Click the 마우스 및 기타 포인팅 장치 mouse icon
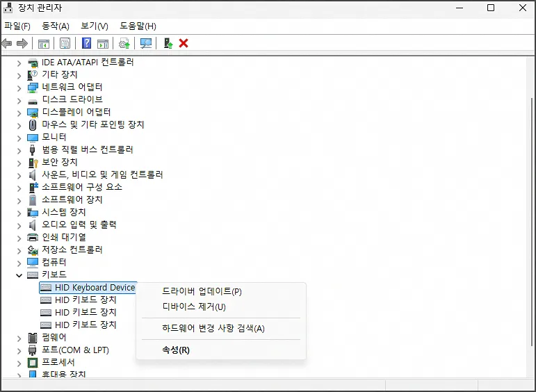Viewport: 536px width, 392px height. point(33,125)
